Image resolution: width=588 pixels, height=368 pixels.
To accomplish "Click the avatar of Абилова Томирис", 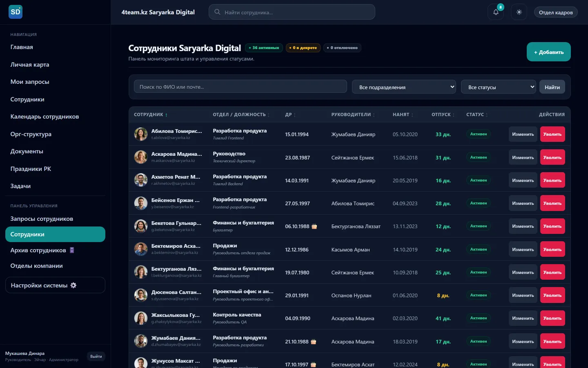I will (141, 134).
